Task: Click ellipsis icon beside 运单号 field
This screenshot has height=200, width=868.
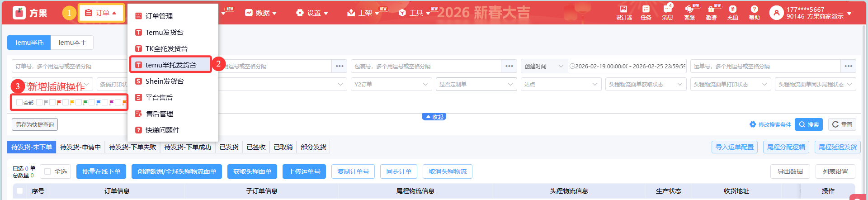Action: tap(849, 66)
